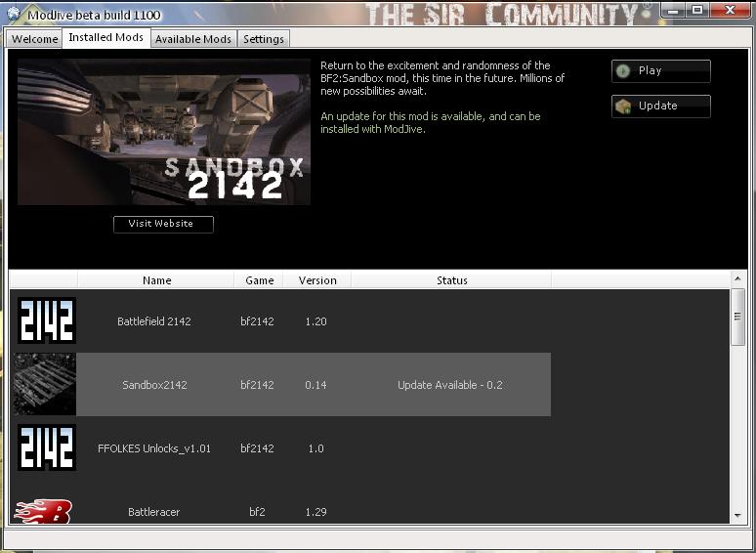Click the bf2 game cell for Battleracer
Viewport: 756px width, 553px height.
click(257, 512)
